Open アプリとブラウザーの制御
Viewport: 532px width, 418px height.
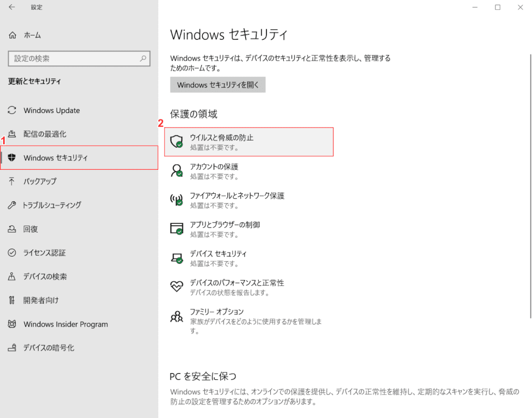tap(249, 229)
